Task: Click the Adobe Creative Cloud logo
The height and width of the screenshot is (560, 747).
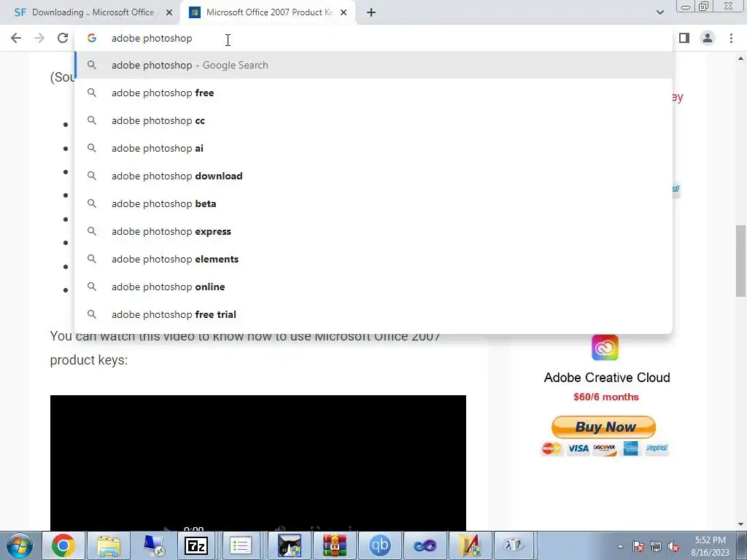Action: [605, 348]
